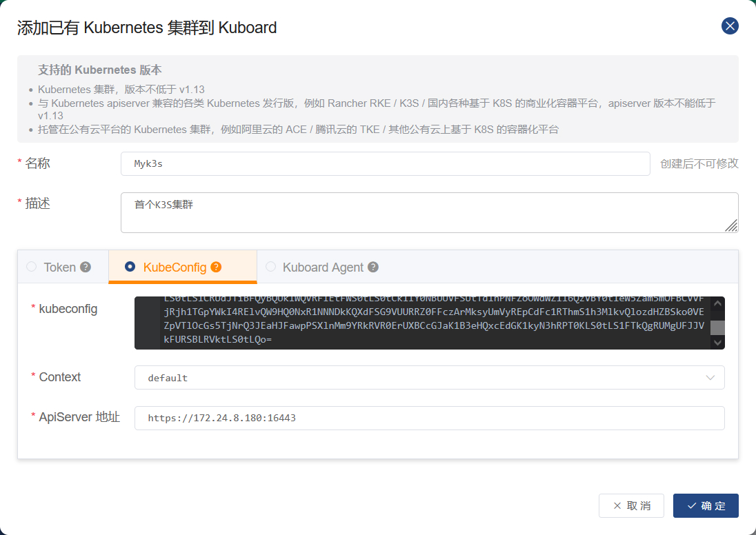Click the 名称 input containing Myk3s
This screenshot has height=535, width=756.
point(385,164)
